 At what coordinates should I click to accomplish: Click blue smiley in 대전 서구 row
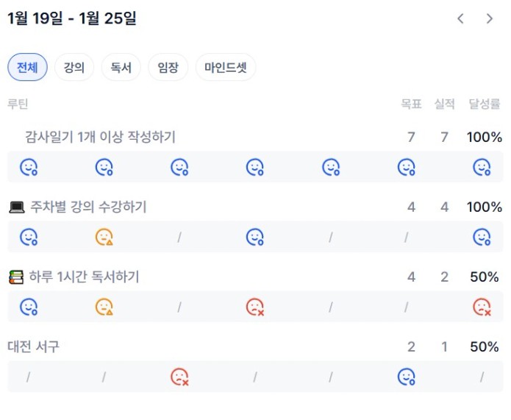point(406,377)
